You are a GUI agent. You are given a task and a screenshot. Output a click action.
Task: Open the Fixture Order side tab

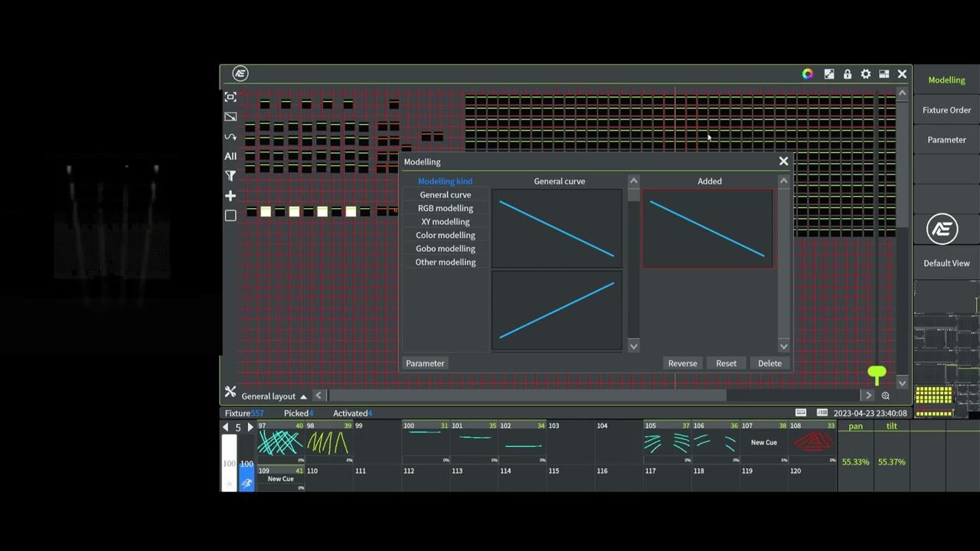pos(946,110)
